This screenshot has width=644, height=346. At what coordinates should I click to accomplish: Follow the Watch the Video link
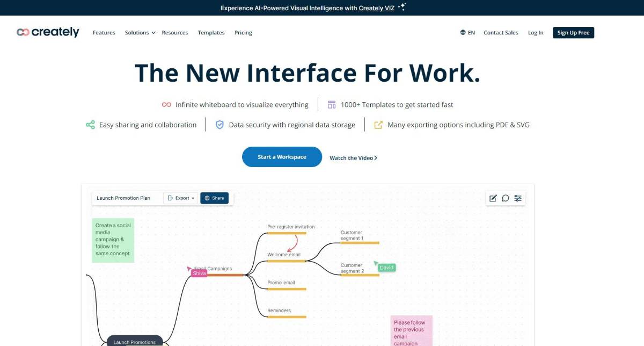tap(352, 157)
